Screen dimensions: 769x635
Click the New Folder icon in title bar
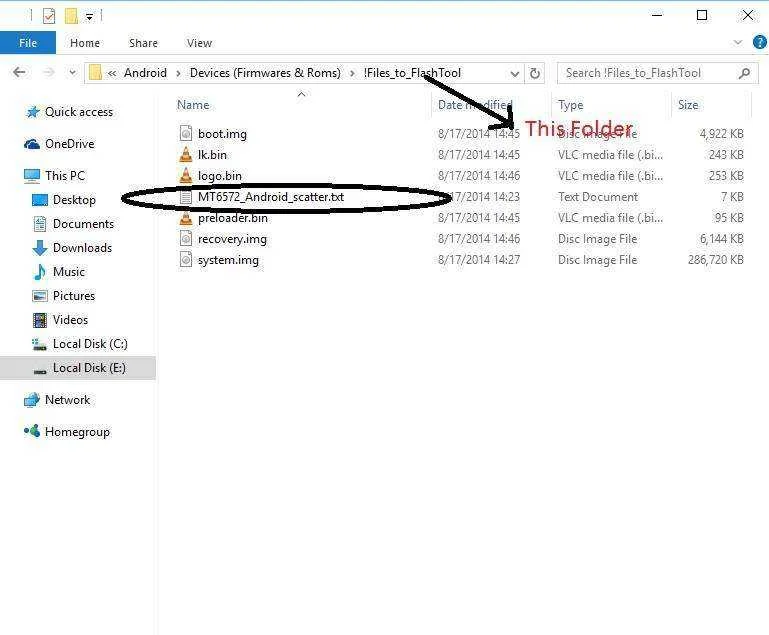pos(72,16)
